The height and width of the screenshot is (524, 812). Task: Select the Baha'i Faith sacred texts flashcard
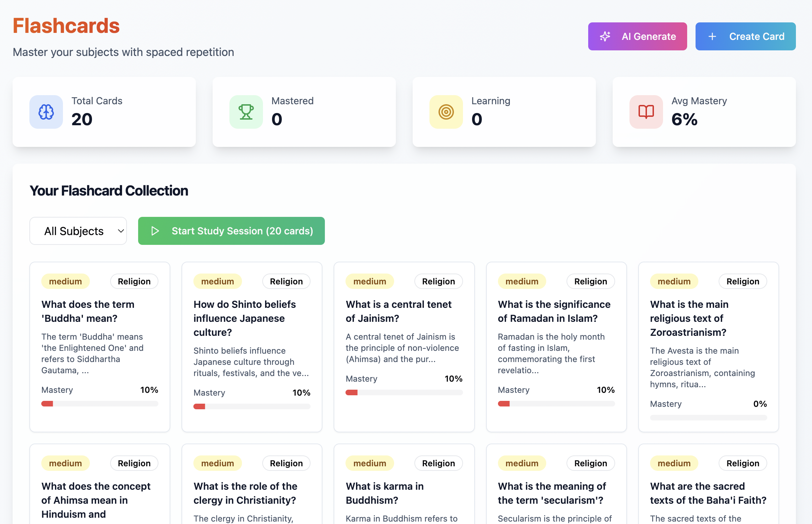(x=708, y=493)
